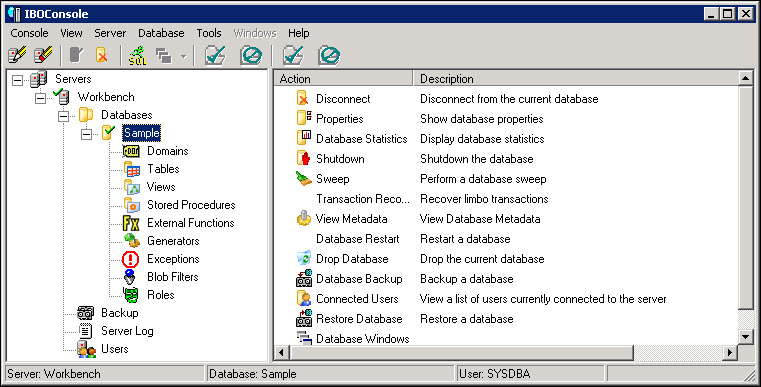Click the first checkmark toolbar icon

coord(215,55)
